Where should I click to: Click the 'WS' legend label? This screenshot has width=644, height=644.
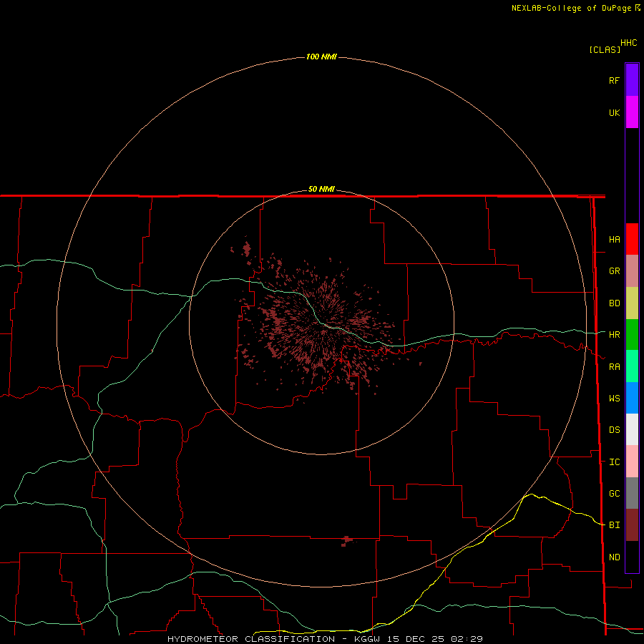tap(615, 398)
